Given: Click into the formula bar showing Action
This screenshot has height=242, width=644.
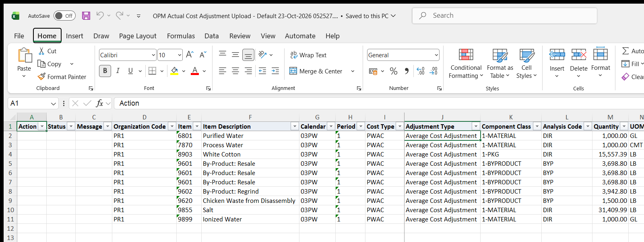Looking at the screenshot, I should (x=378, y=103).
